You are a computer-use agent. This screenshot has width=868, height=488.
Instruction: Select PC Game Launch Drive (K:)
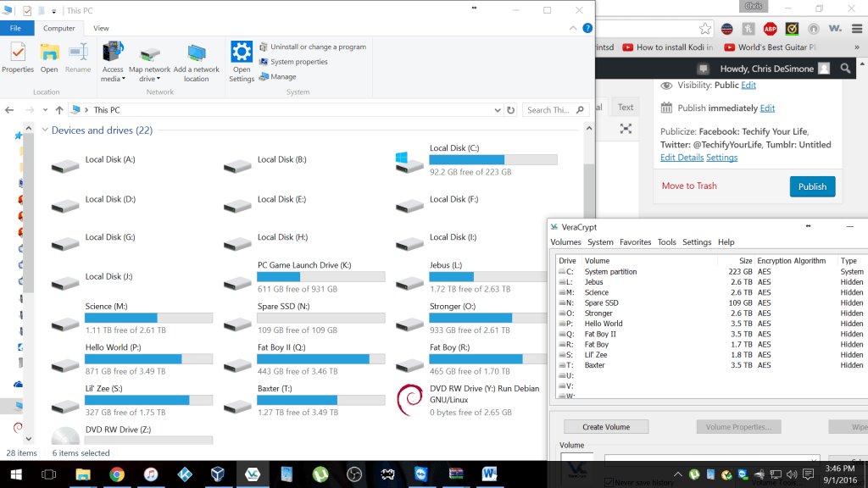303,277
